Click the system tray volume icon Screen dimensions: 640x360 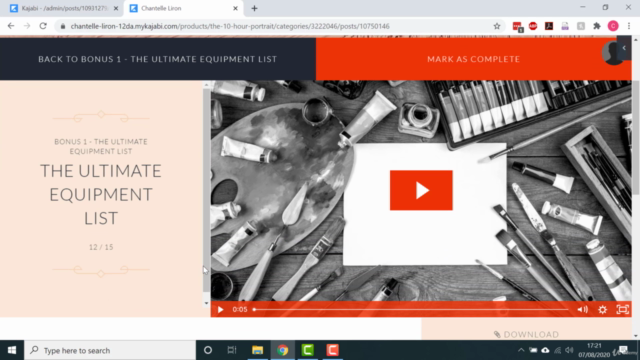click(x=570, y=350)
